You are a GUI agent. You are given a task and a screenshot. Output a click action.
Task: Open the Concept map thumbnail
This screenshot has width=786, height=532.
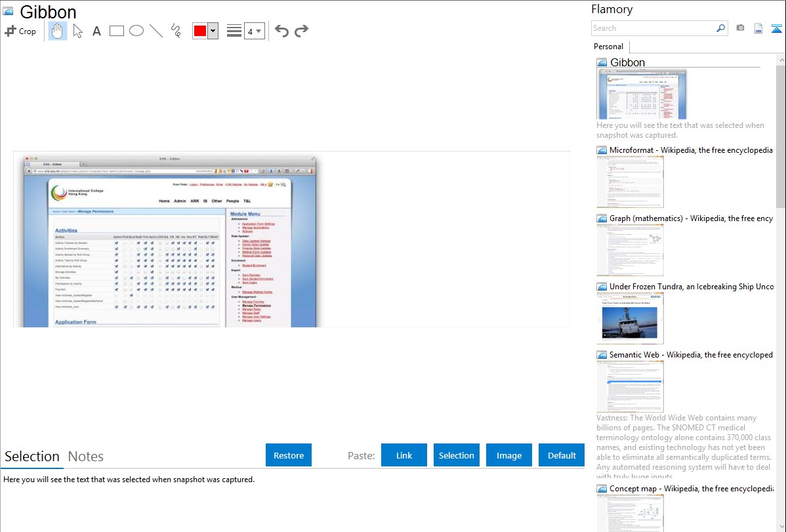630,513
